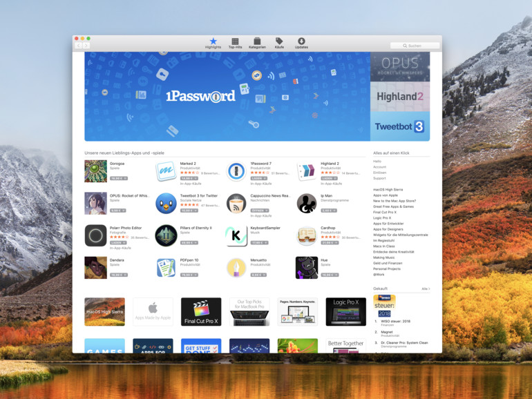The image size is (532, 399).
Task: Open the Final Cut Pro X tile
Action: [201, 312]
